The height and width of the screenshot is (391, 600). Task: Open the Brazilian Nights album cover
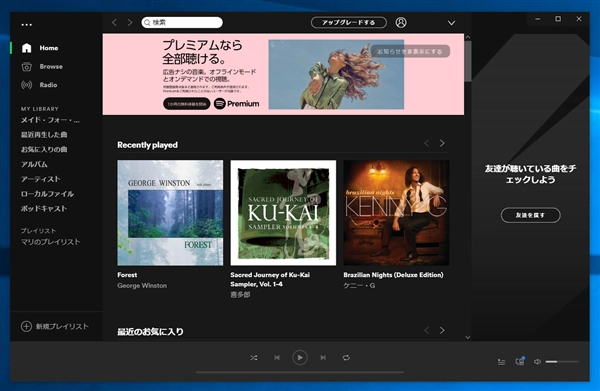click(x=396, y=213)
